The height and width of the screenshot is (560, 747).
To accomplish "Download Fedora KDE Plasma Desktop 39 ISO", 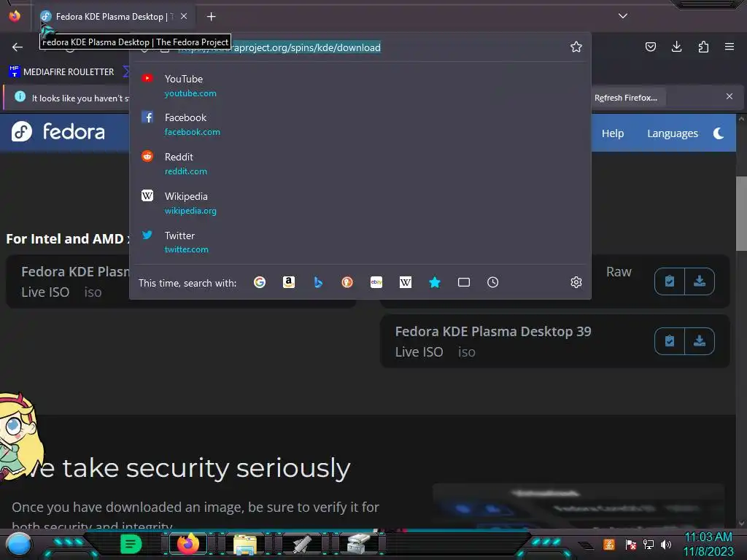I will (x=700, y=341).
